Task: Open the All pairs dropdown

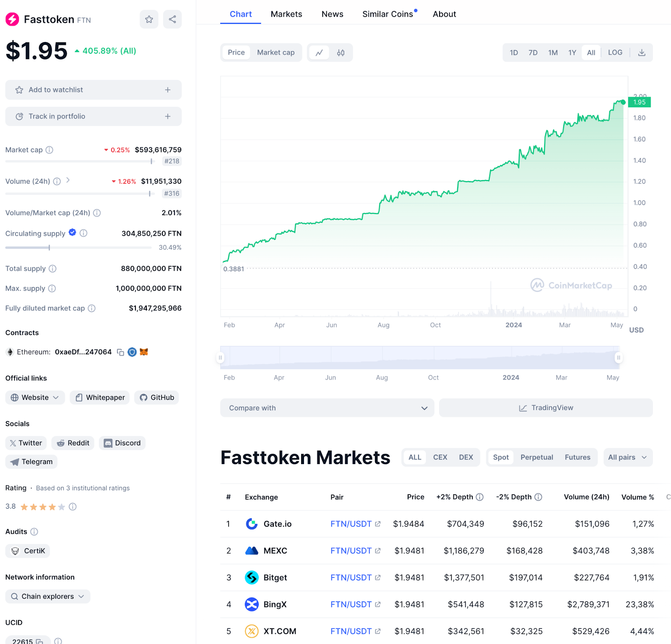Action: point(628,457)
